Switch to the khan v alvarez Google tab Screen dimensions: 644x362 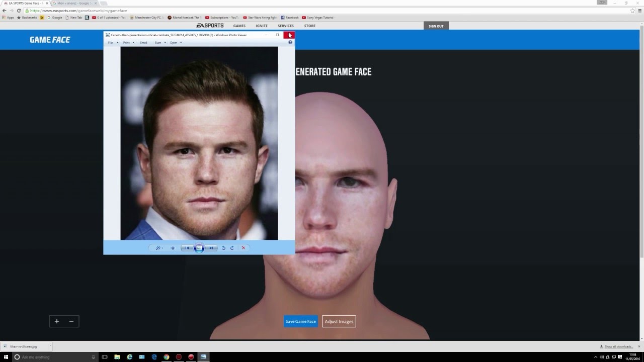[x=68, y=3]
